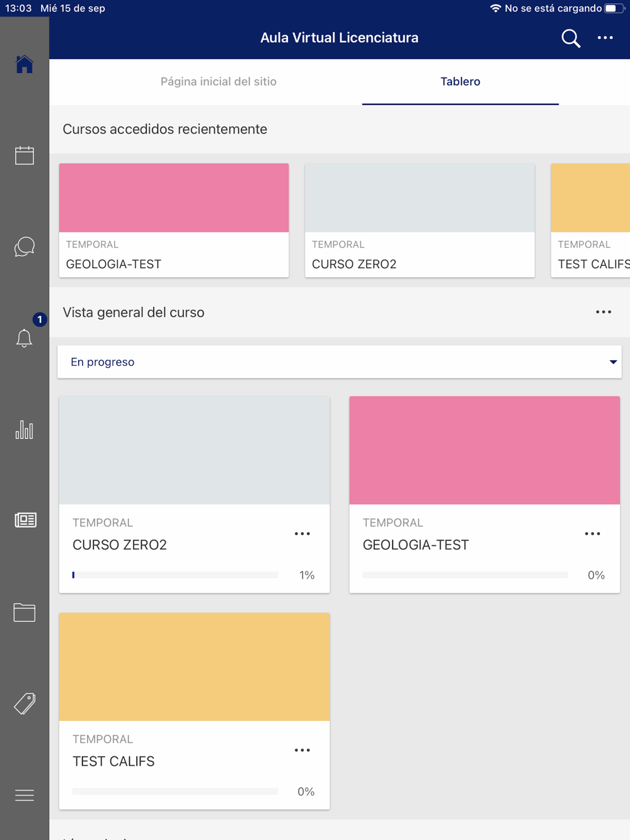Open grades bar chart icon
The width and height of the screenshot is (630, 840).
coord(25,429)
